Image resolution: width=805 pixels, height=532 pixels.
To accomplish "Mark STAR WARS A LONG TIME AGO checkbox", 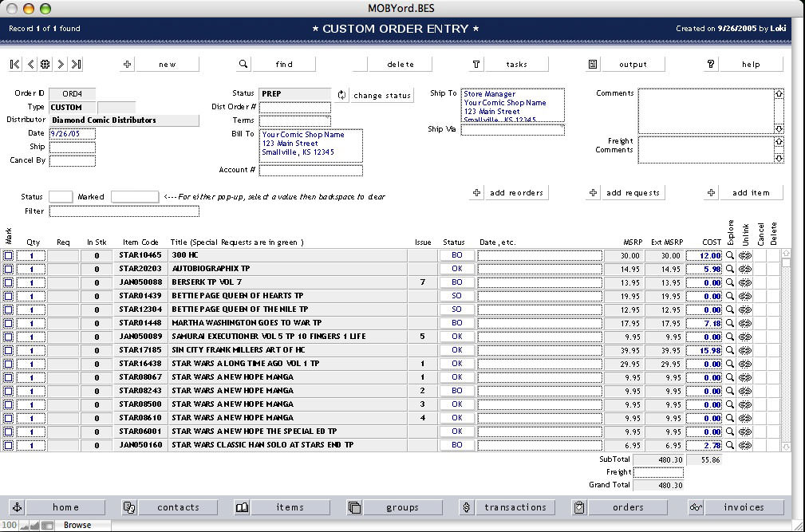I will click(x=8, y=364).
